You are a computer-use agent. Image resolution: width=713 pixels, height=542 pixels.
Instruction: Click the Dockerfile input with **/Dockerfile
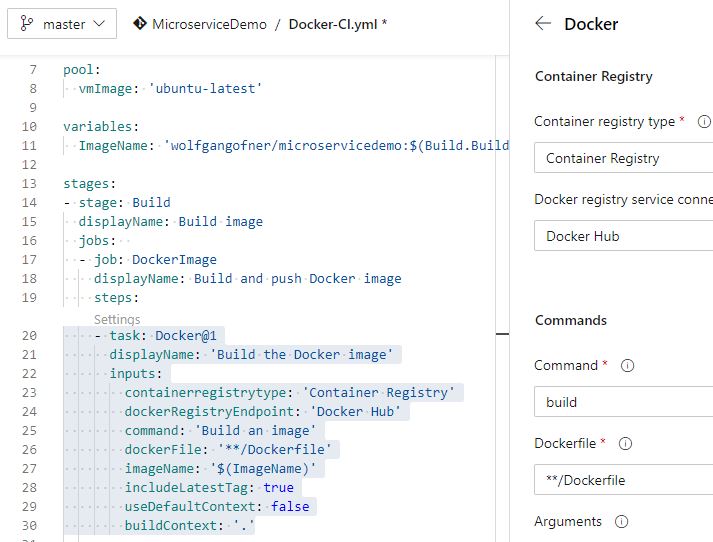(x=623, y=479)
